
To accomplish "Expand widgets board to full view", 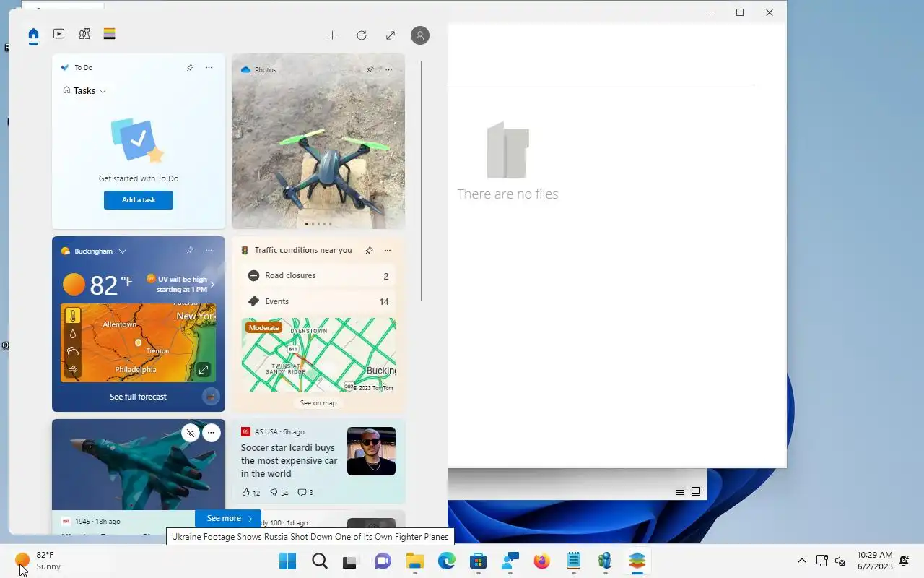I will pyautogui.click(x=391, y=35).
